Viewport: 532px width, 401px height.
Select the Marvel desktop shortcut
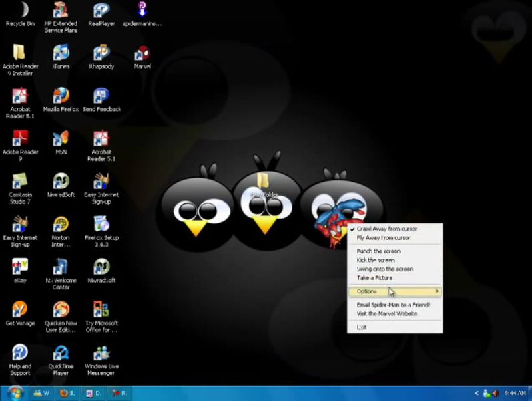coord(142,56)
